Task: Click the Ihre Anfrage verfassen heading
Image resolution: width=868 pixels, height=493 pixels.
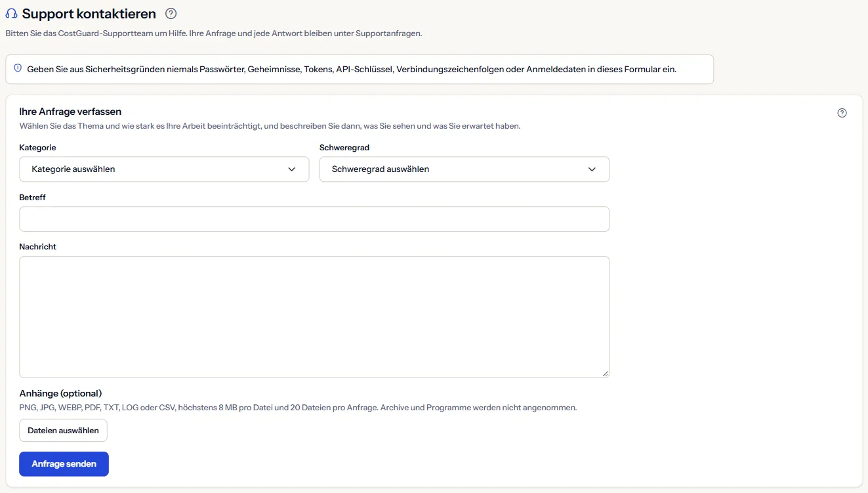Action: point(70,112)
